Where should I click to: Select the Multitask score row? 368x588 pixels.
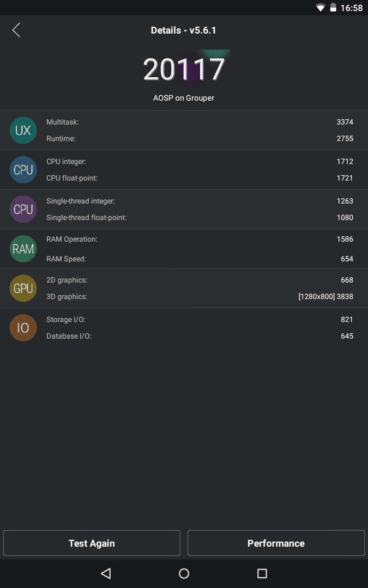point(200,122)
